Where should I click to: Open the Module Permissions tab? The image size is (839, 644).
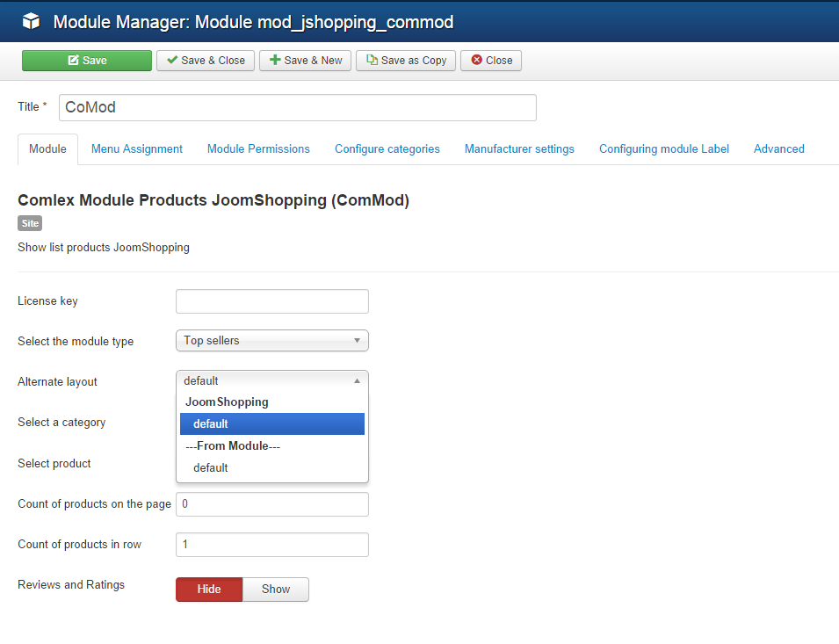click(x=258, y=149)
